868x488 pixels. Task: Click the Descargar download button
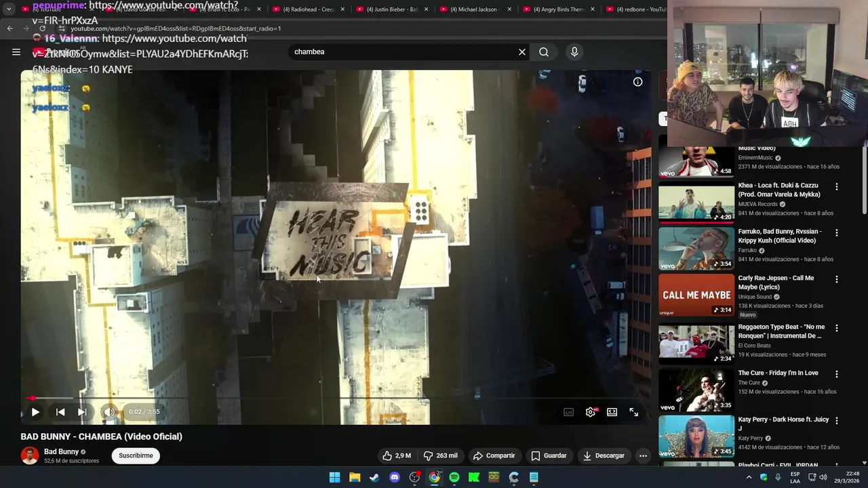(604, 455)
